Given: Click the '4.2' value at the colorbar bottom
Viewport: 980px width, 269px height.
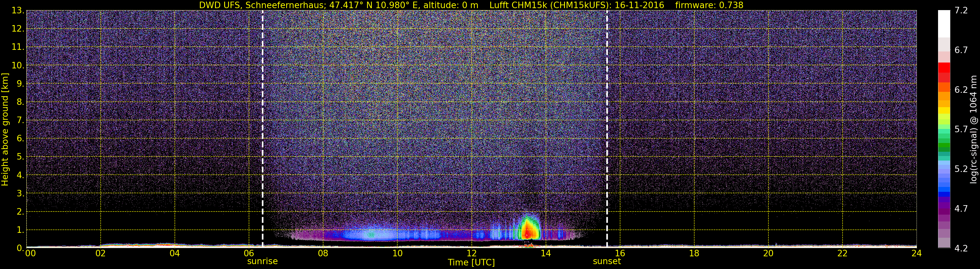Looking at the screenshot, I should click(x=961, y=248).
